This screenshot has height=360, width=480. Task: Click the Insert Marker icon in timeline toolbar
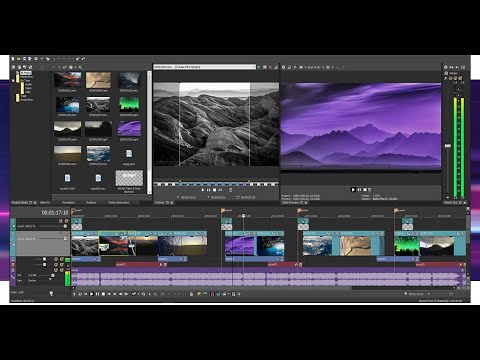199,294
